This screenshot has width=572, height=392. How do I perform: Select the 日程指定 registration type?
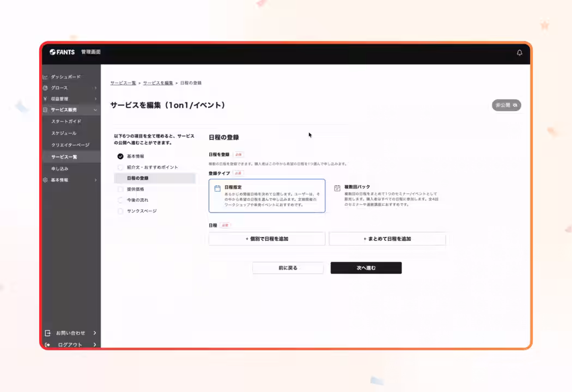(x=267, y=196)
